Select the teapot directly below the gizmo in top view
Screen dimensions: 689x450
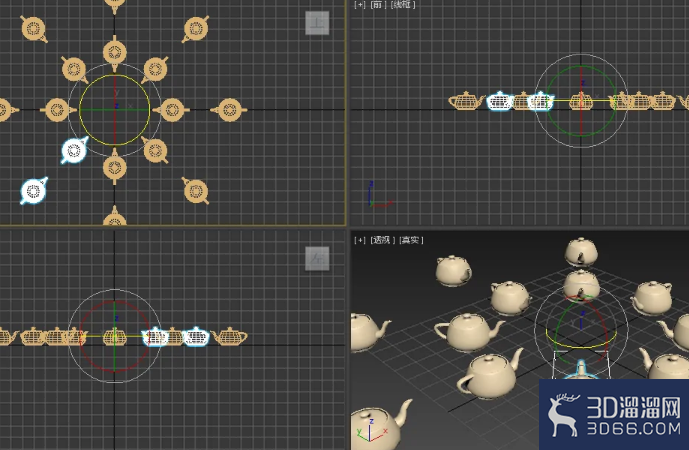[x=115, y=167]
